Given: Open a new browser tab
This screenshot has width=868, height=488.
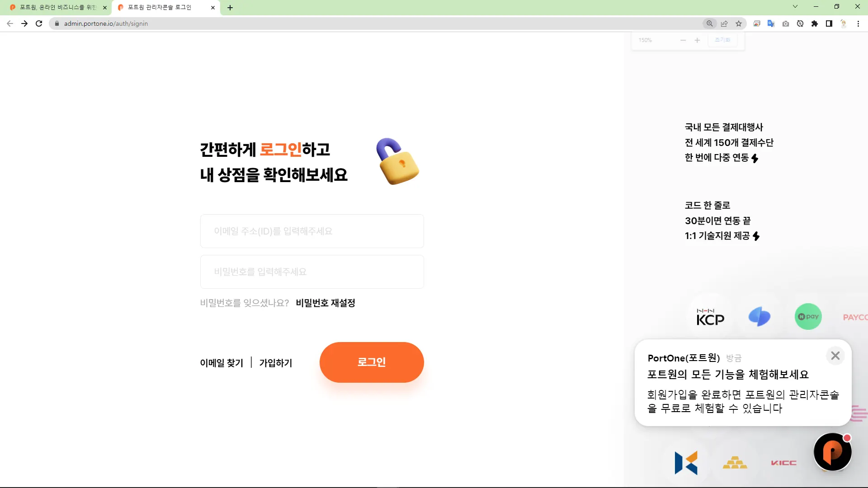Looking at the screenshot, I should click(x=230, y=8).
